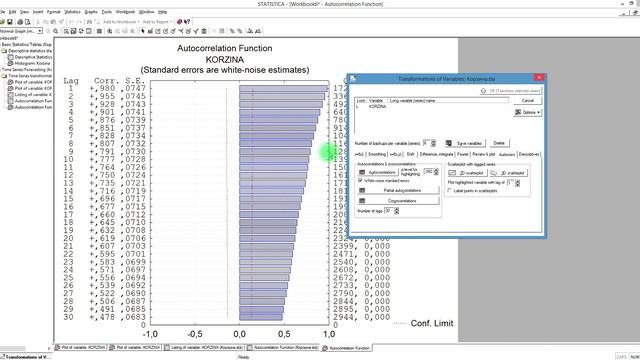The height and width of the screenshot is (360, 640).
Task: Click the Crosscorrelations button
Action: click(x=398, y=201)
